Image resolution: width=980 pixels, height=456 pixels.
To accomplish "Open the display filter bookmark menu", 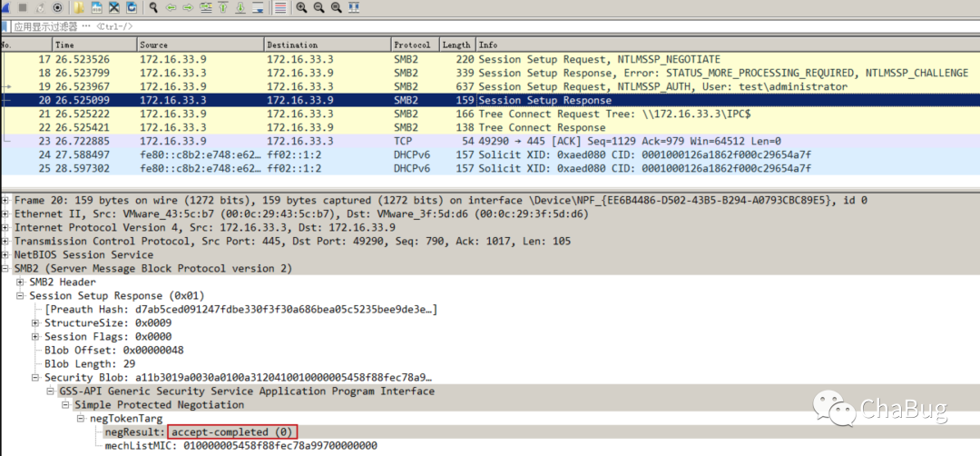I will click(x=5, y=26).
